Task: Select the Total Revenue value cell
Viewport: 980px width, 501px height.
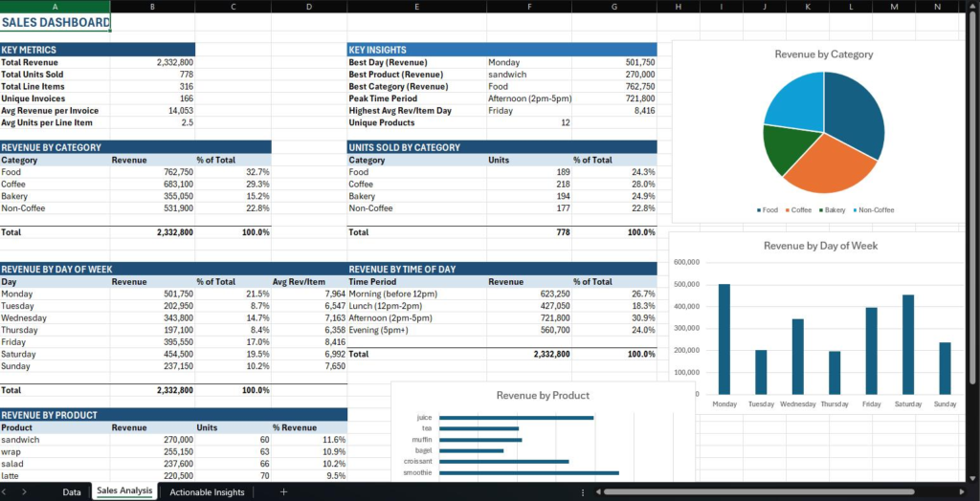Action: pos(153,61)
